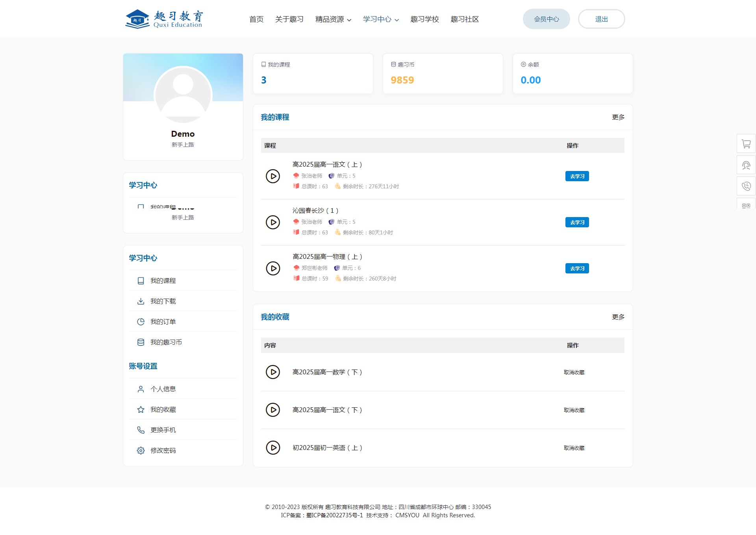
Task: Click the phone icon beside 更换手机
Action: coord(141,430)
